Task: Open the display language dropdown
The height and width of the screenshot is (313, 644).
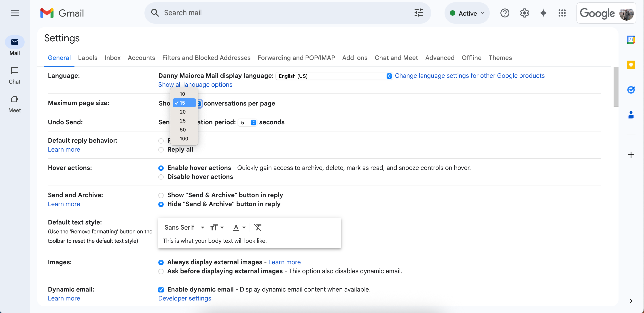Action: pyautogui.click(x=333, y=76)
